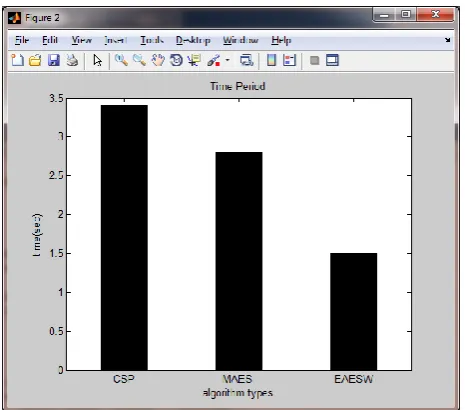Maximize the Figure 2 window
Viewport: 465px width, 410px height.
tap(406, 14)
